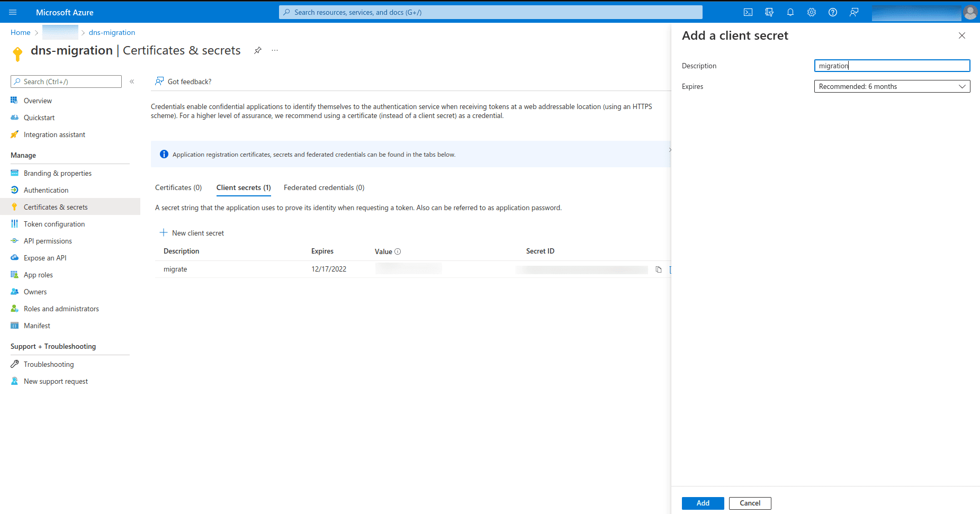The image size is (980, 514).
Task: Open the Federated credentials (0) tab
Action: [x=324, y=187]
